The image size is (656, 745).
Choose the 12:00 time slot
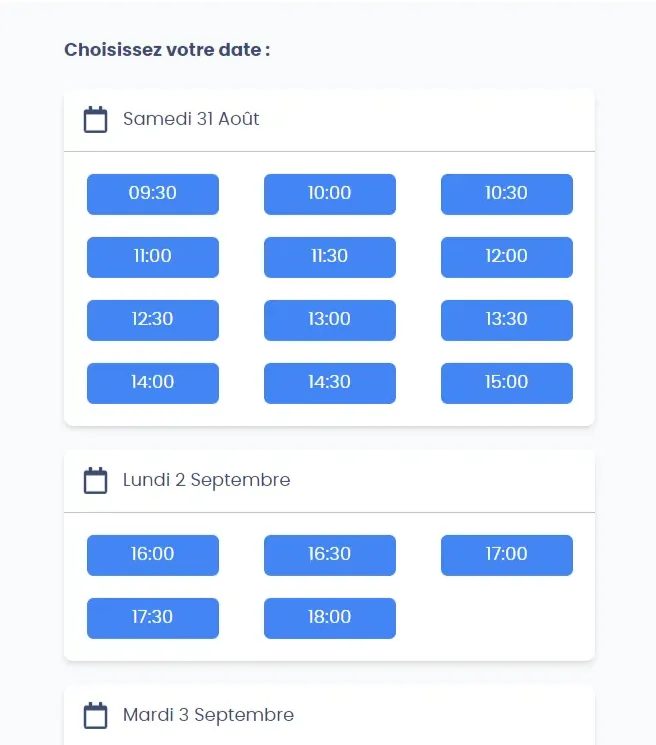(507, 257)
